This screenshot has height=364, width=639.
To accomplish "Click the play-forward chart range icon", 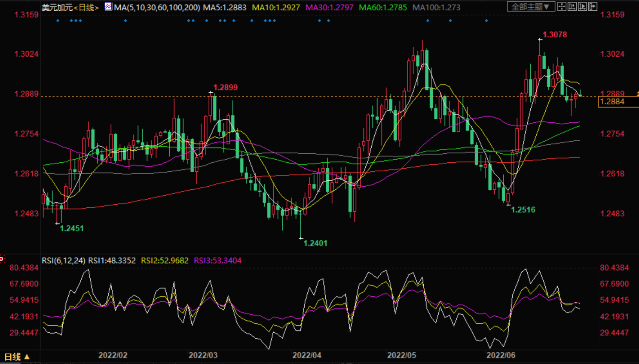I will click(582, 6).
